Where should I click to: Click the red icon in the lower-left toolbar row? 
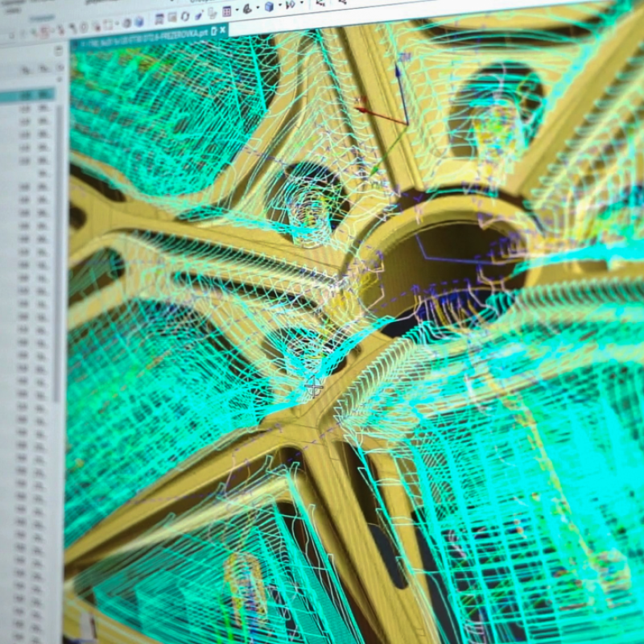pos(44,32)
